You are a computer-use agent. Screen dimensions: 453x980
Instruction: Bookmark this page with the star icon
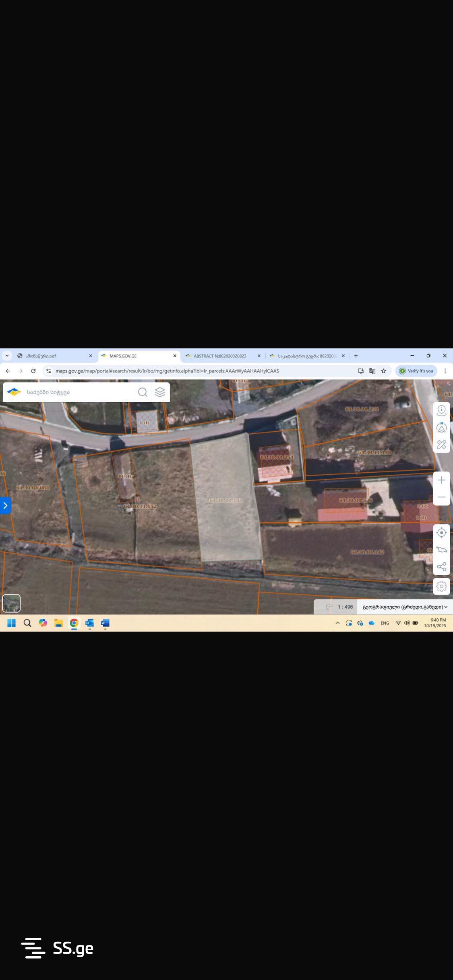[x=384, y=371]
